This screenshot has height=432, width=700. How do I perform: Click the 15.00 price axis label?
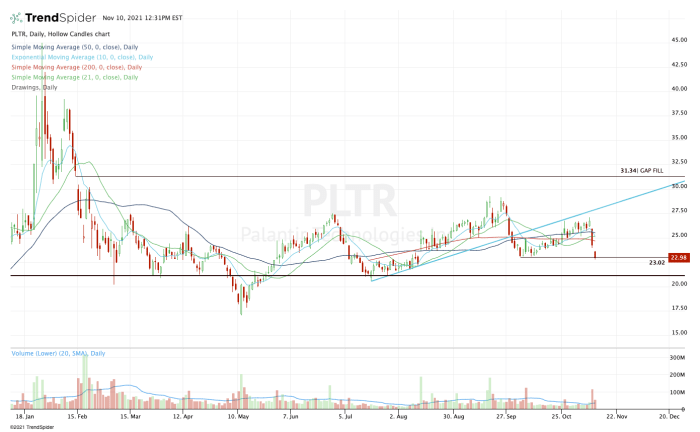click(x=679, y=332)
